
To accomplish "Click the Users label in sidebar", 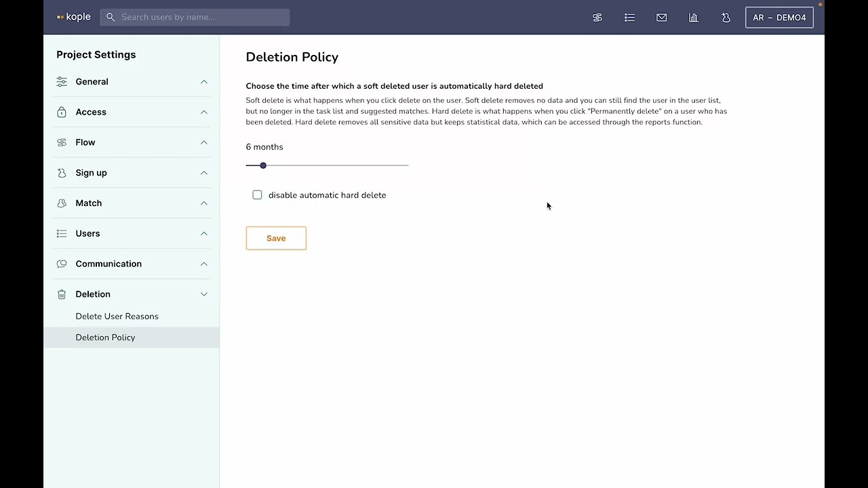I will point(87,234).
